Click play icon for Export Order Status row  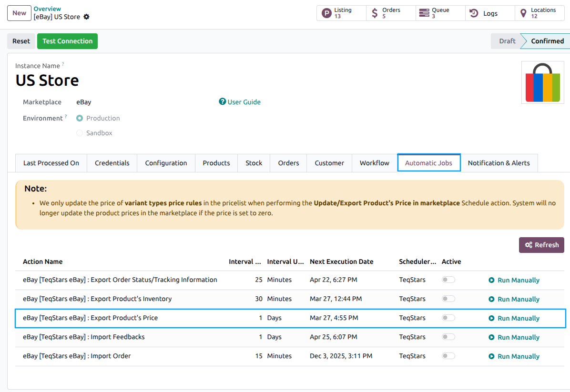(x=491, y=280)
